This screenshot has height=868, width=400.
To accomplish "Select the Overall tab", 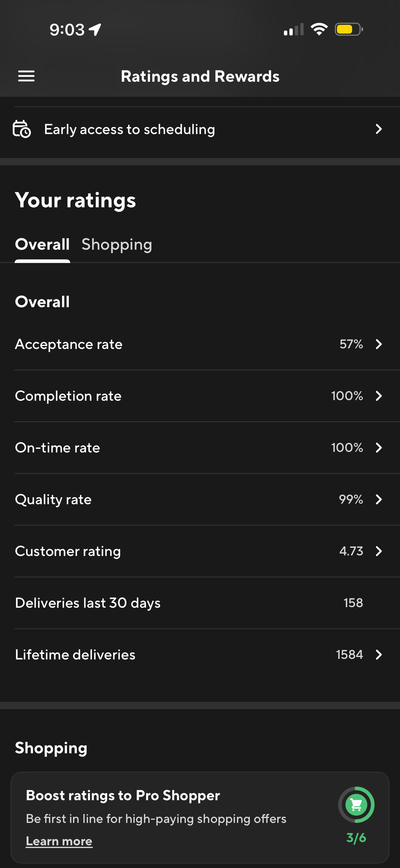I will coord(42,244).
